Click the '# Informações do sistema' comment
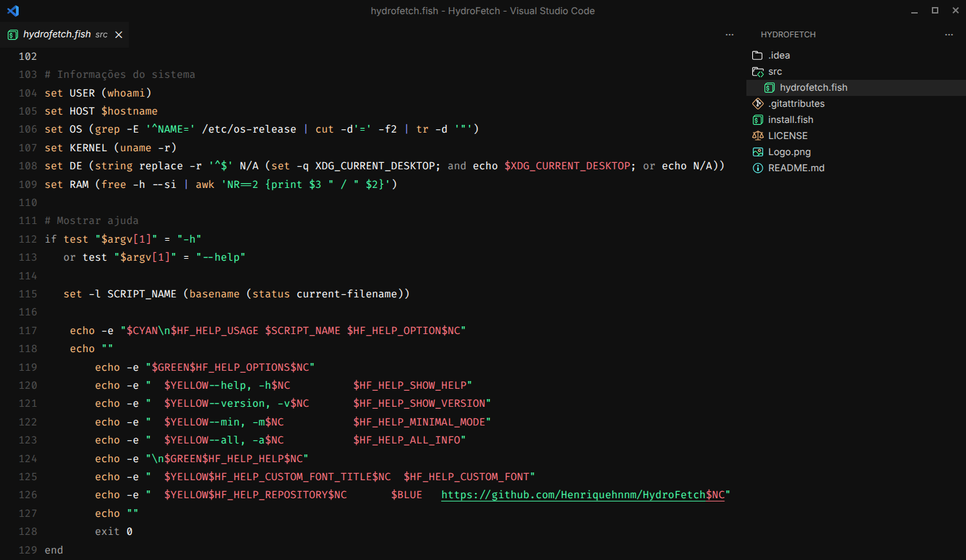 [120, 75]
